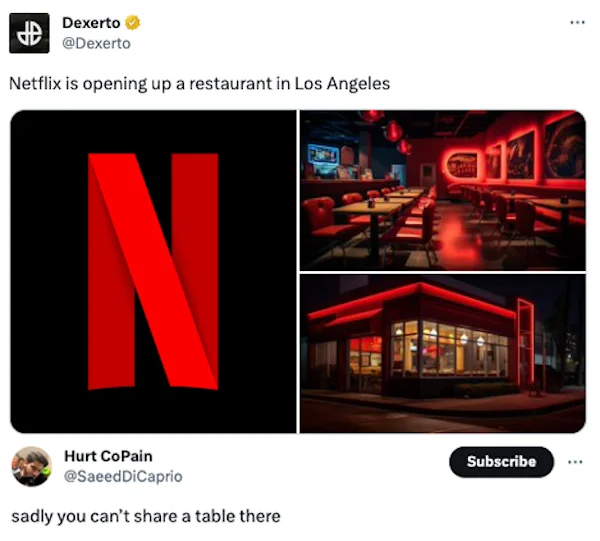The width and height of the screenshot is (600, 541).
Task: View the red restaurant interior photo
Action: click(x=443, y=191)
